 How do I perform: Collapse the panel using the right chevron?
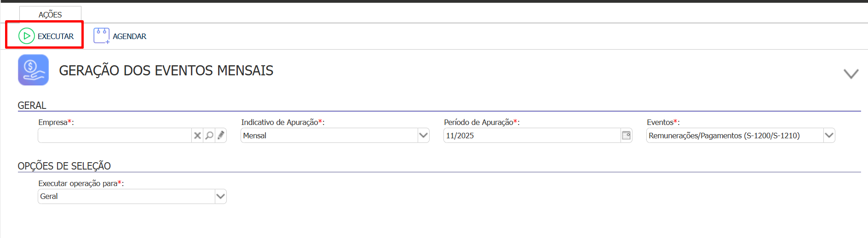tap(851, 74)
